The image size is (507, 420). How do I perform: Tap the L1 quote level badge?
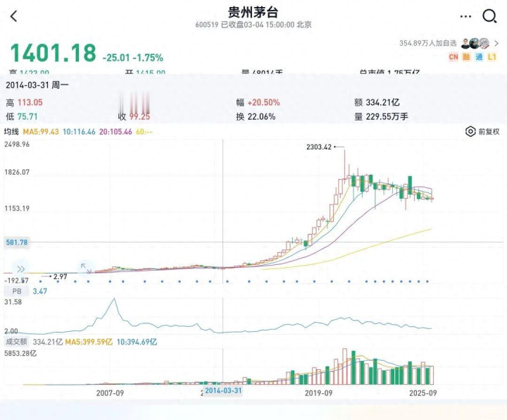point(492,57)
